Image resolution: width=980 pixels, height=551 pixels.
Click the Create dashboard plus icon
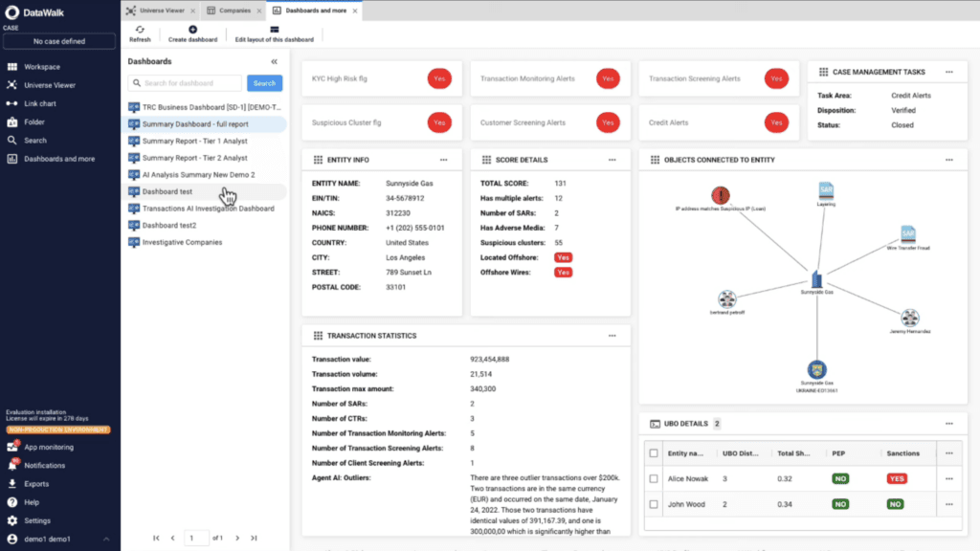click(192, 30)
